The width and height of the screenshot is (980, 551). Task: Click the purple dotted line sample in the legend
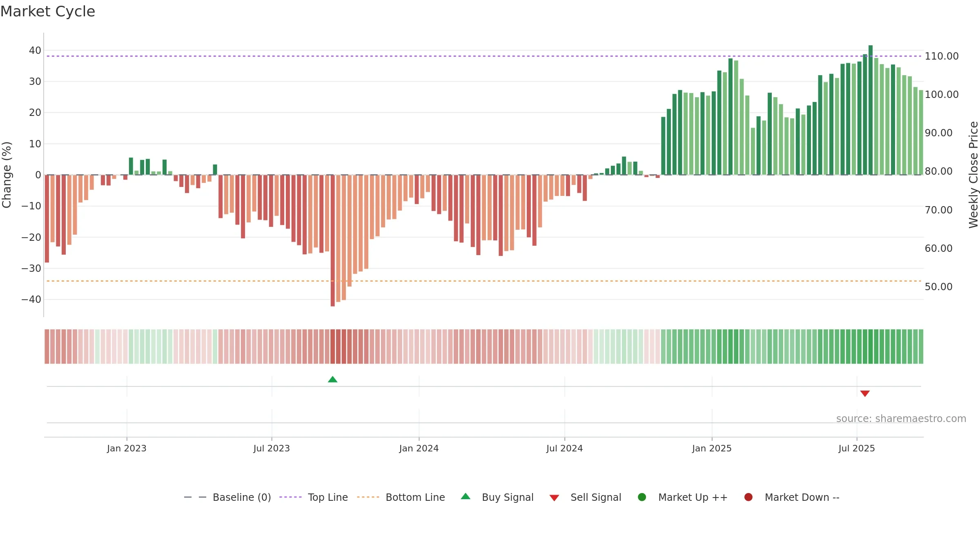(x=290, y=497)
